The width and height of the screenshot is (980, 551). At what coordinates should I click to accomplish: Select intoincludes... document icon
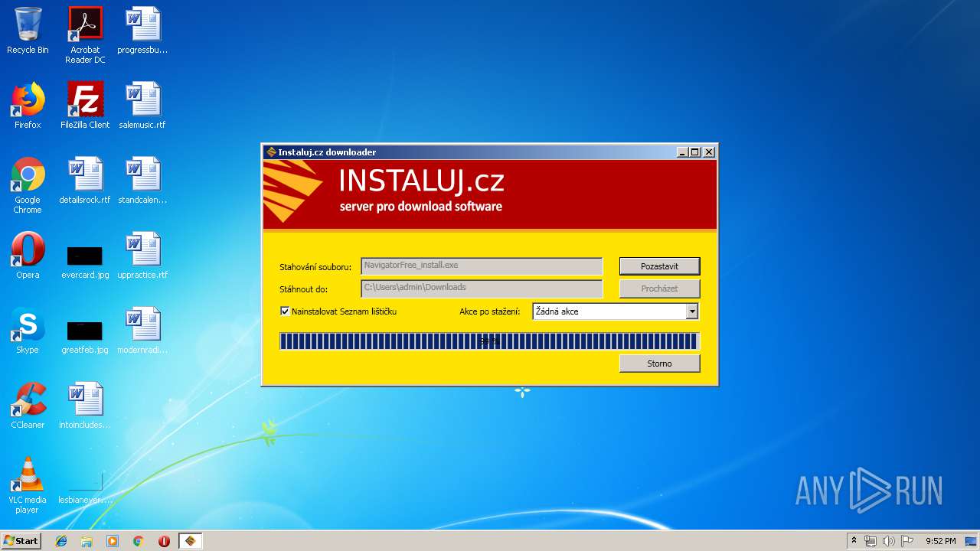[85, 406]
